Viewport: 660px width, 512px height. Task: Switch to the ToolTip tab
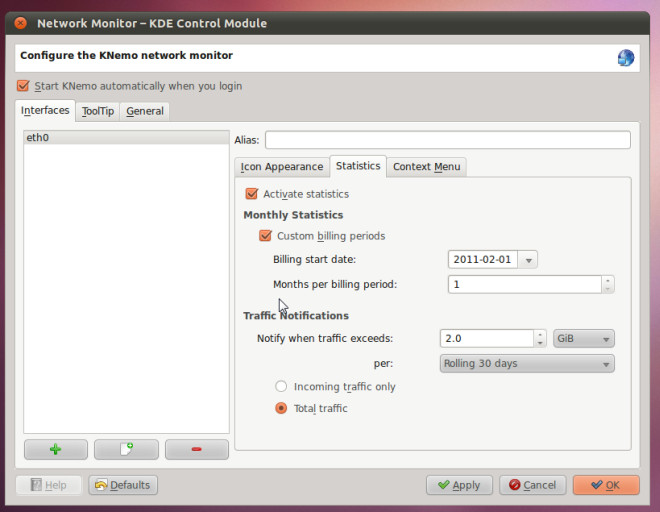click(x=98, y=111)
